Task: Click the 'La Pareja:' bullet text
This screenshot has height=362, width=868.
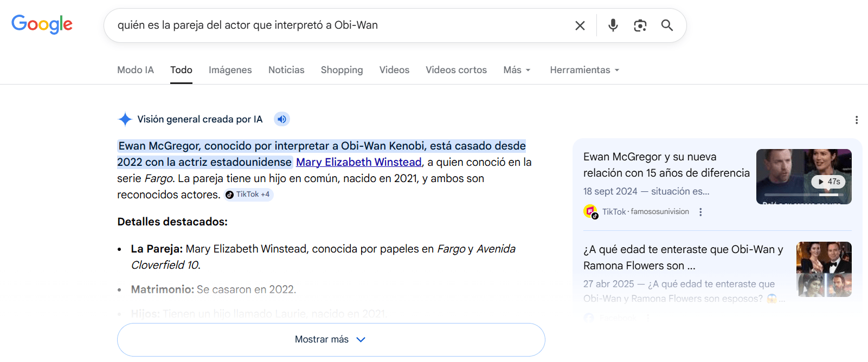Action: [323, 257]
